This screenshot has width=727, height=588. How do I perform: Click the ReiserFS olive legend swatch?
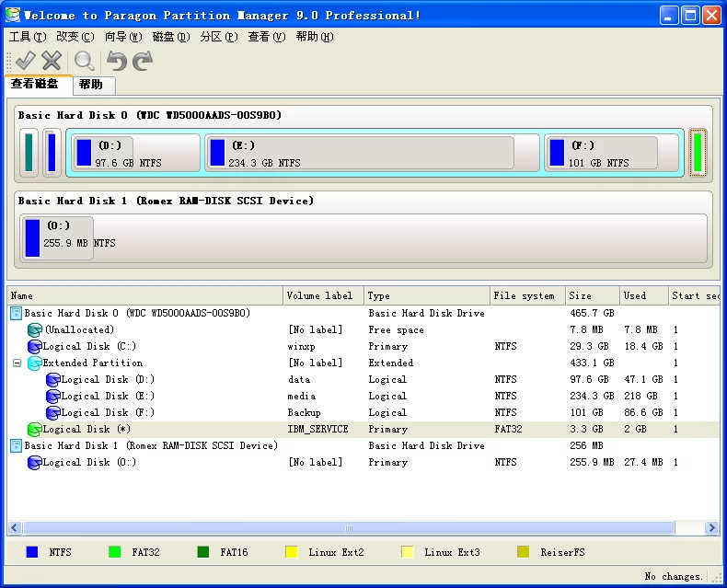tap(523, 552)
